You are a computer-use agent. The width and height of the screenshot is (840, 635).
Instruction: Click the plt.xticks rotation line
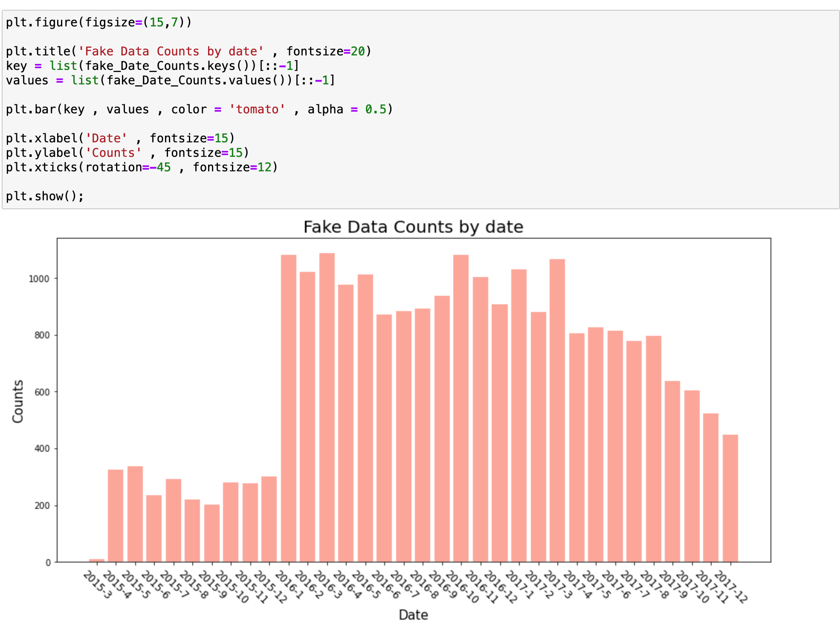142,167
